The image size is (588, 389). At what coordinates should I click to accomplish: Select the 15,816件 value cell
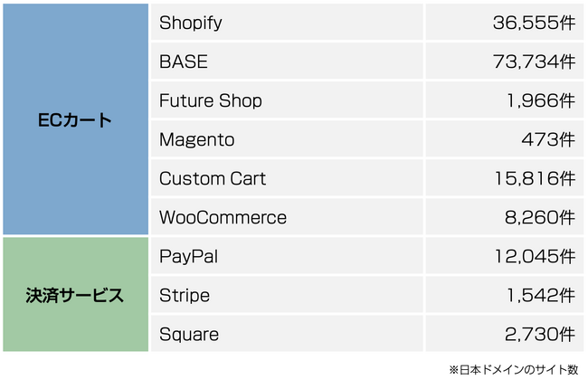point(530,179)
